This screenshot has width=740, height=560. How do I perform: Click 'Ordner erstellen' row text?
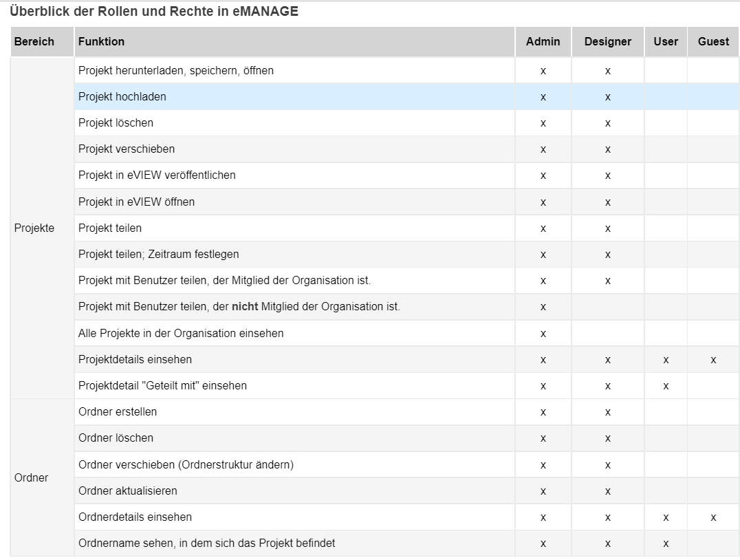118,411
